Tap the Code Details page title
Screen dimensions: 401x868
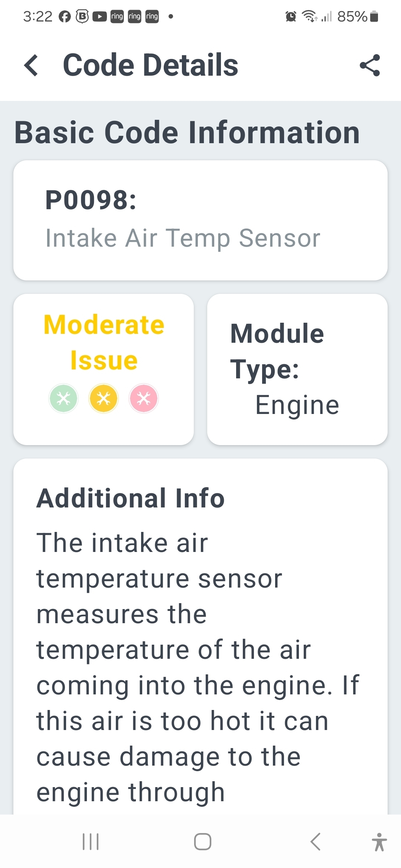click(x=150, y=65)
